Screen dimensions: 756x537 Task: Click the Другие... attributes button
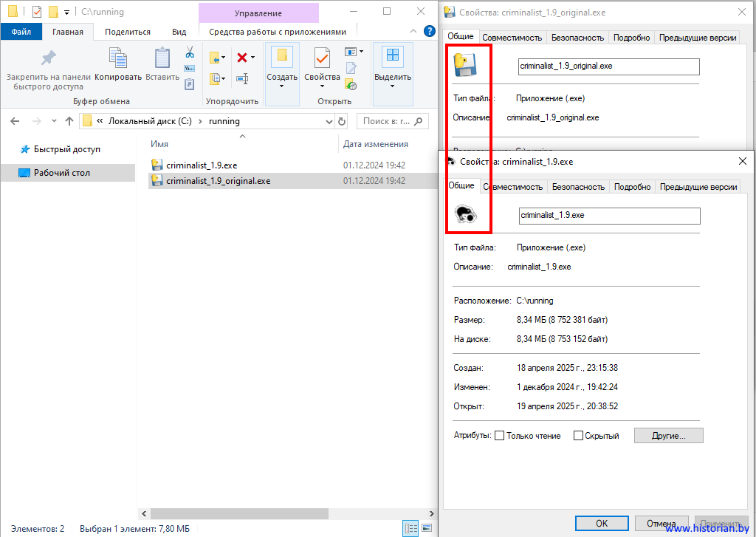click(668, 436)
